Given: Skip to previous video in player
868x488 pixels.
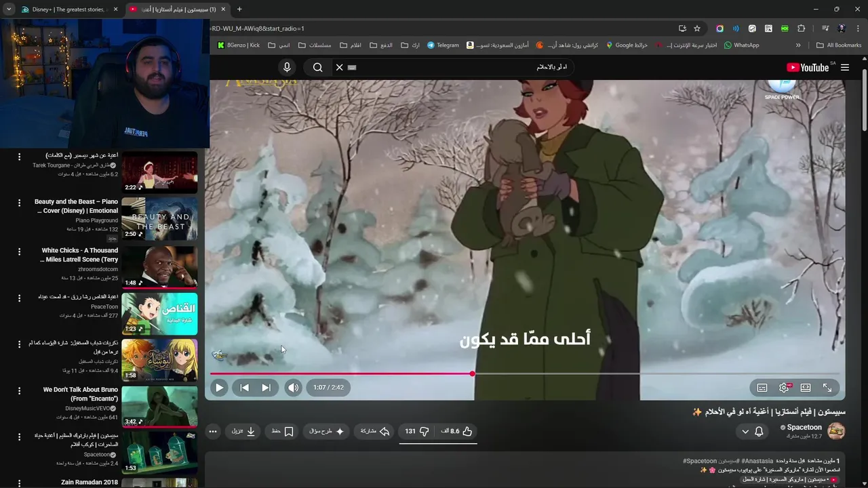Looking at the screenshot, I should tap(244, 388).
